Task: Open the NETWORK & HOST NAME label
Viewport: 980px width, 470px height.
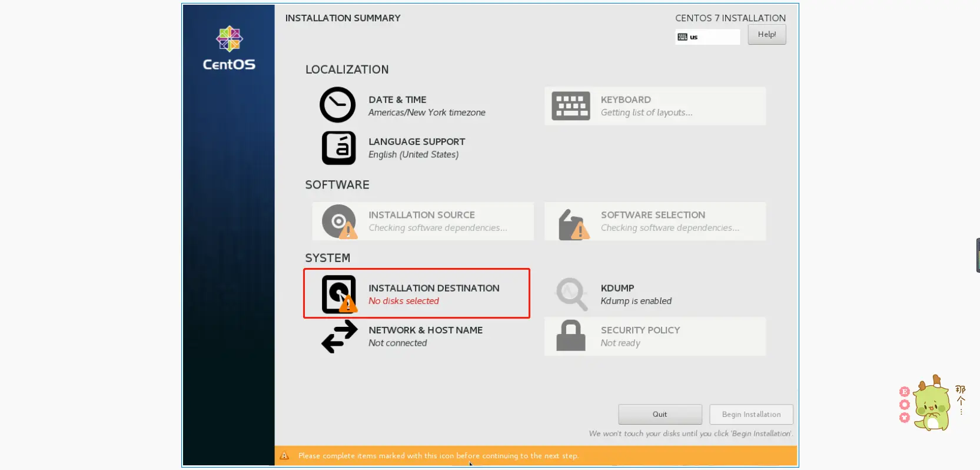Action: [426, 330]
